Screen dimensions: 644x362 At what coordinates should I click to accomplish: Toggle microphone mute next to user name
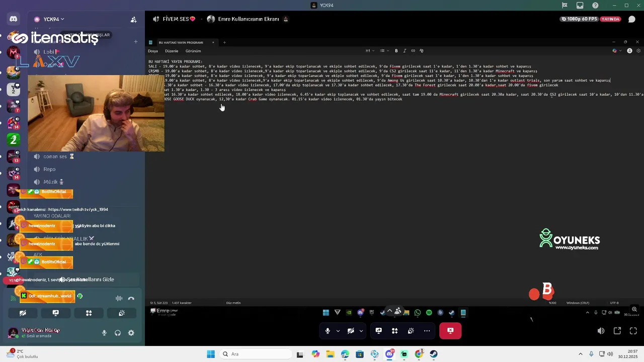[x=105, y=333]
